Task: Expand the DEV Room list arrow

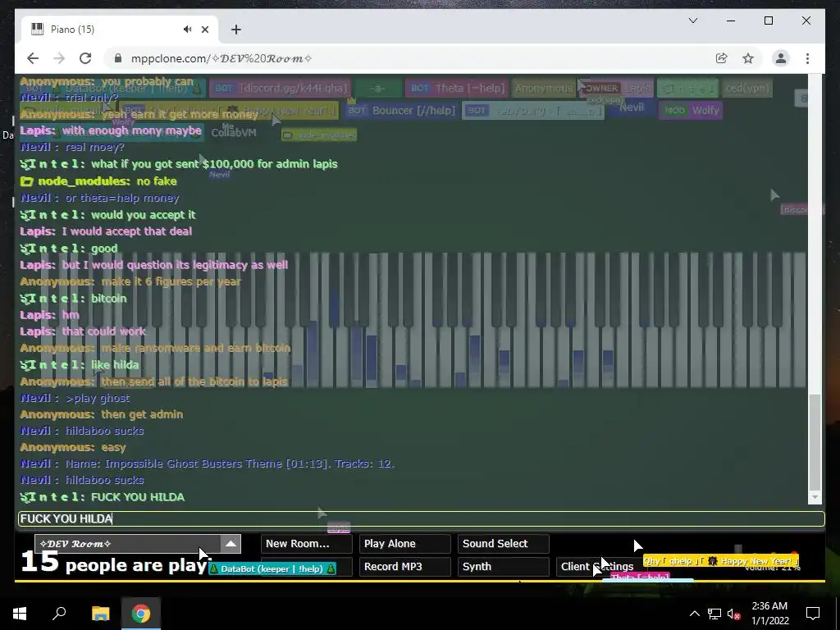Action: point(231,544)
